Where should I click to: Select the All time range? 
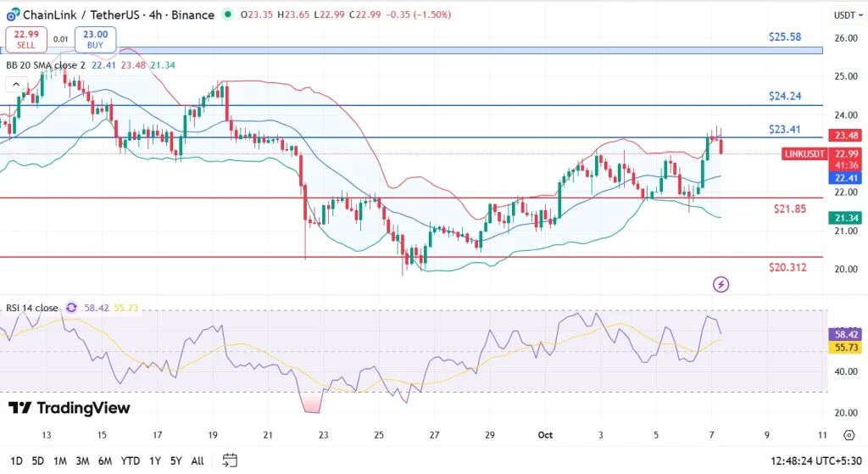pos(197,460)
